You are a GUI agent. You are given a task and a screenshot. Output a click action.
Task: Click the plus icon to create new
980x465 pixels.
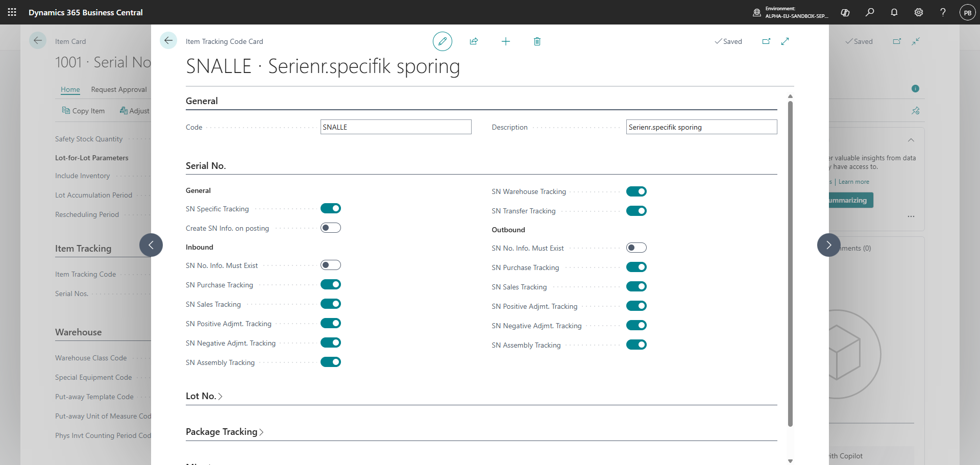506,41
